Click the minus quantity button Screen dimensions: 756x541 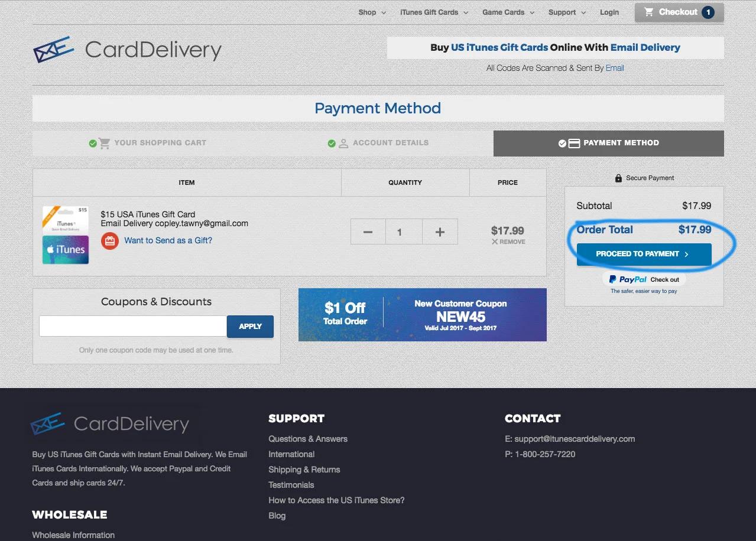pos(368,232)
